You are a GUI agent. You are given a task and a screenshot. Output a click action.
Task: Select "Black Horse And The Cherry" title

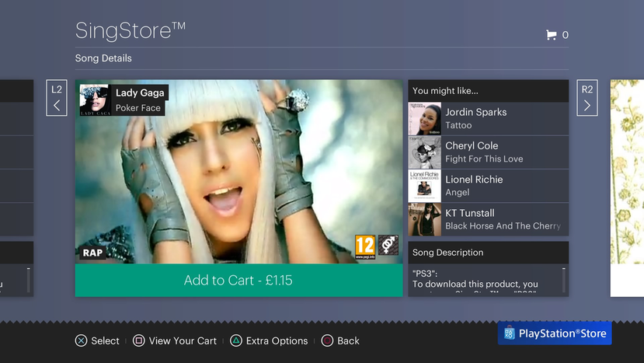[503, 225]
